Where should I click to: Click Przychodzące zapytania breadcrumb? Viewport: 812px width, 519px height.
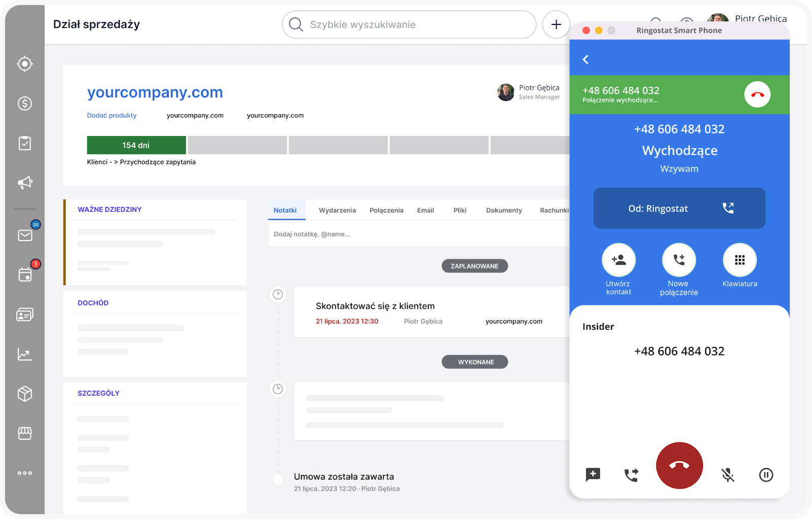(158, 162)
